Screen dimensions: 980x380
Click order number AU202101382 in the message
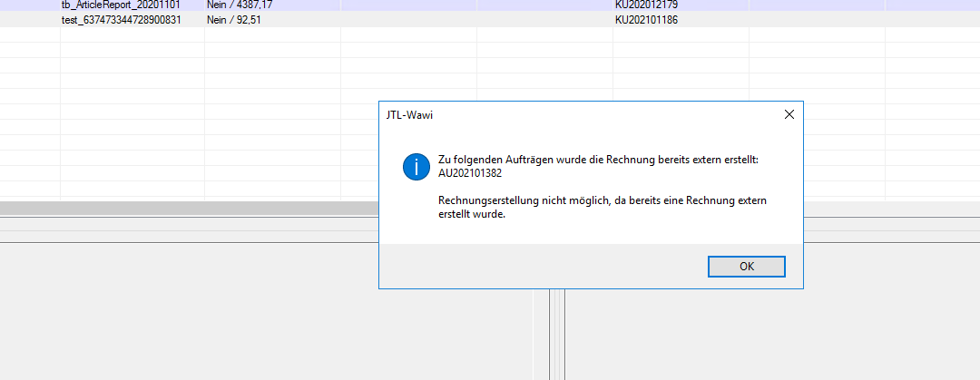[470, 174]
